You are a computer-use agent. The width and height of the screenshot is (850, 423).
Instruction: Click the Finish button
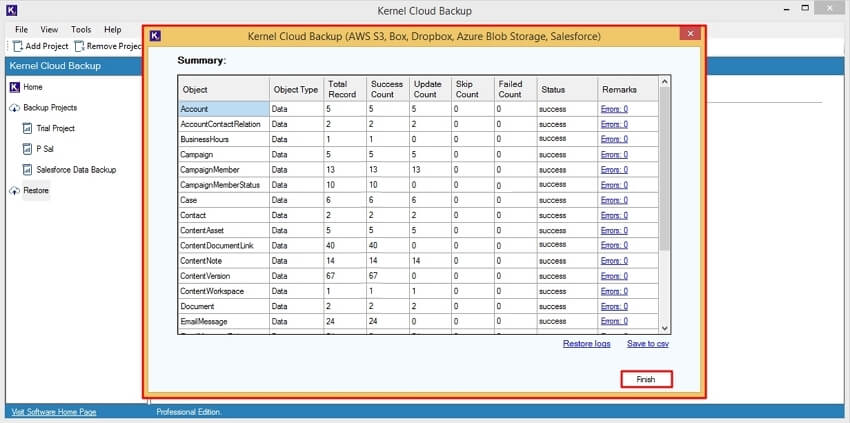(646, 380)
